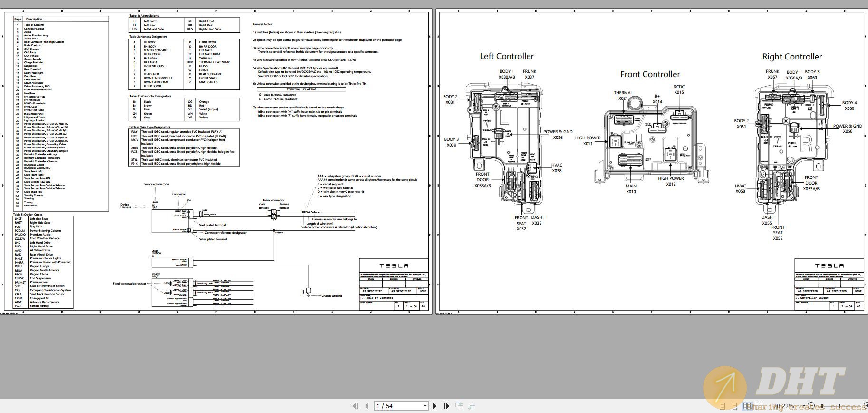Click the "DASH X055" connector label
This screenshot has height=413, width=868.
point(767,220)
